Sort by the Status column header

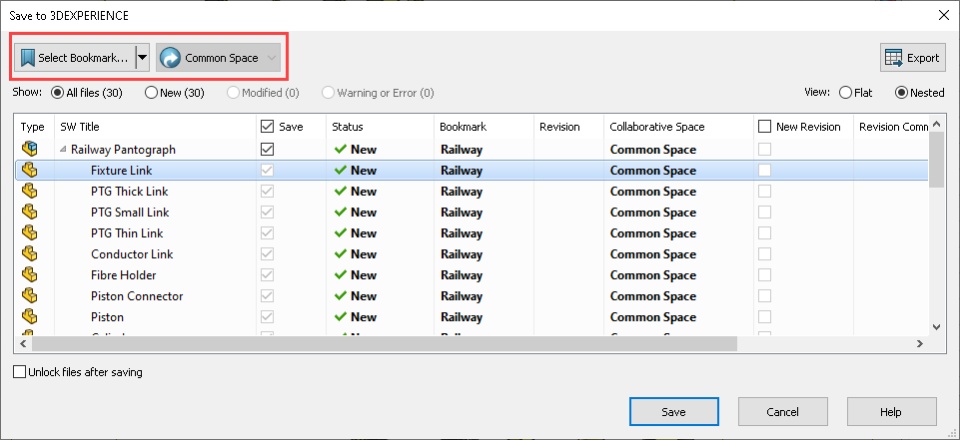tap(348, 127)
